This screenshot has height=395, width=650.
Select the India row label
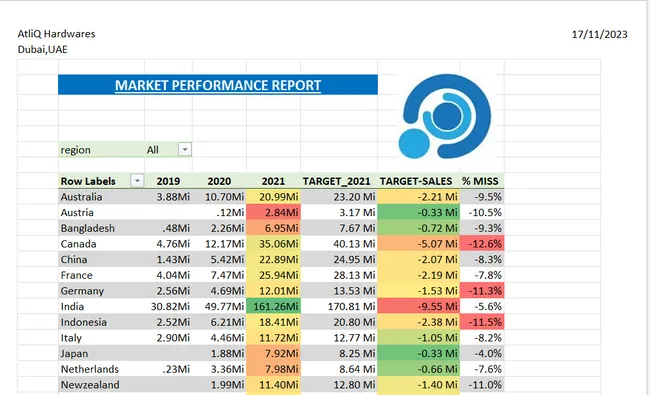pos(72,306)
